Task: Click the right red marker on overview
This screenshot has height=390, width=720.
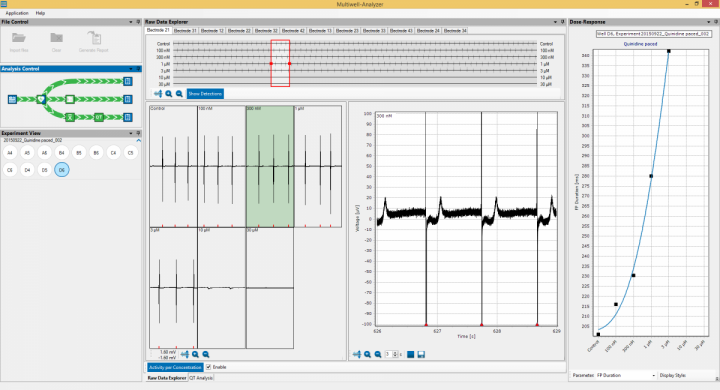Action: click(x=290, y=63)
